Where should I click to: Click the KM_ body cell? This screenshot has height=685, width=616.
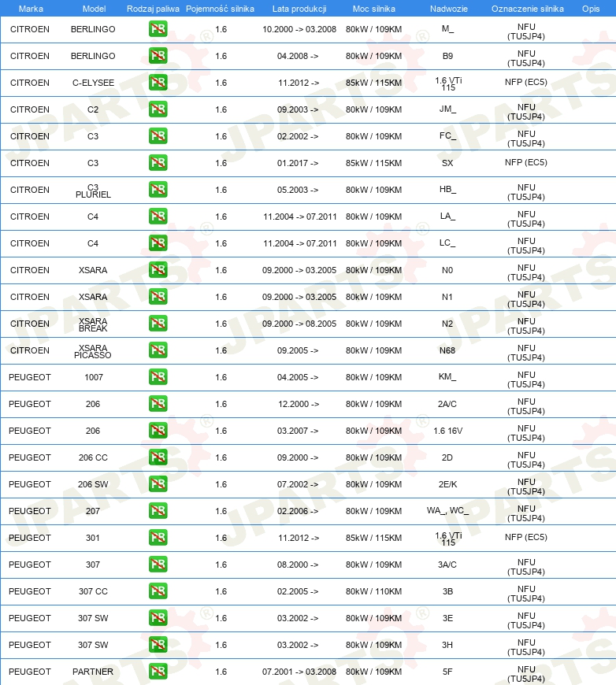point(447,376)
